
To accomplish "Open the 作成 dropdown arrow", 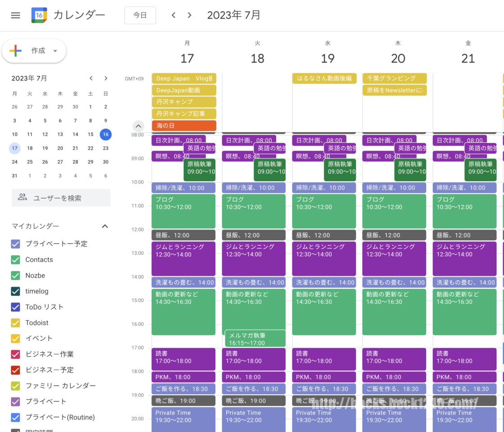I will coord(55,51).
